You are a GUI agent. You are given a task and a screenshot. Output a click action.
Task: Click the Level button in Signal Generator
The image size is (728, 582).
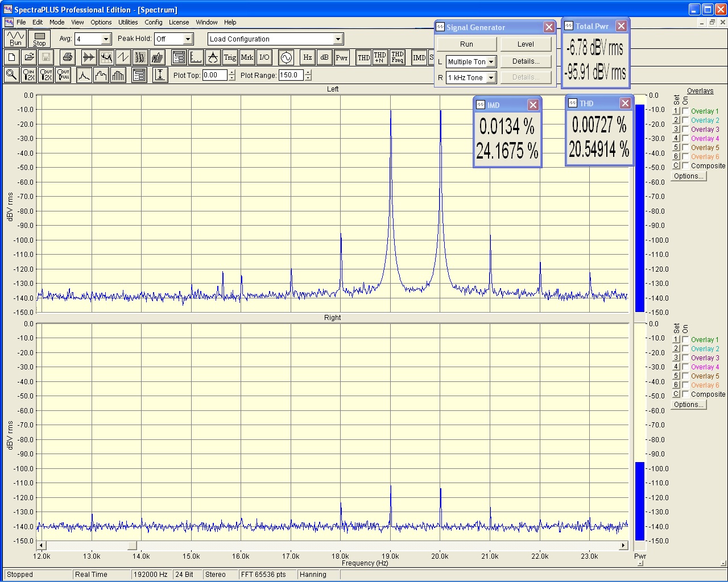(x=526, y=44)
